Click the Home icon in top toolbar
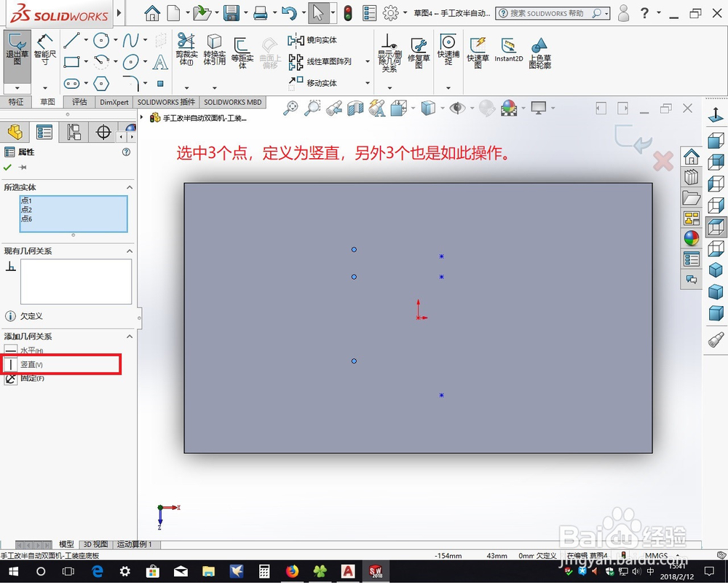Image resolution: width=728 pixels, height=585 pixels. [x=152, y=13]
